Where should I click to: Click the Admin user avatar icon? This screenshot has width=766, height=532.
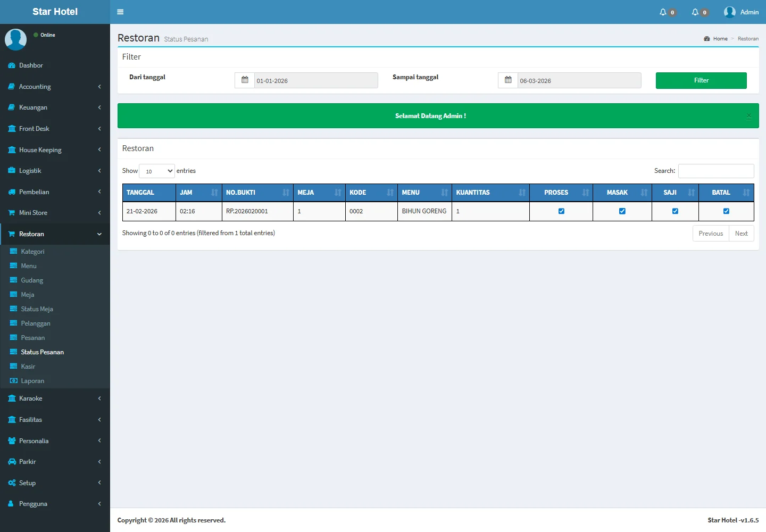[730, 12]
